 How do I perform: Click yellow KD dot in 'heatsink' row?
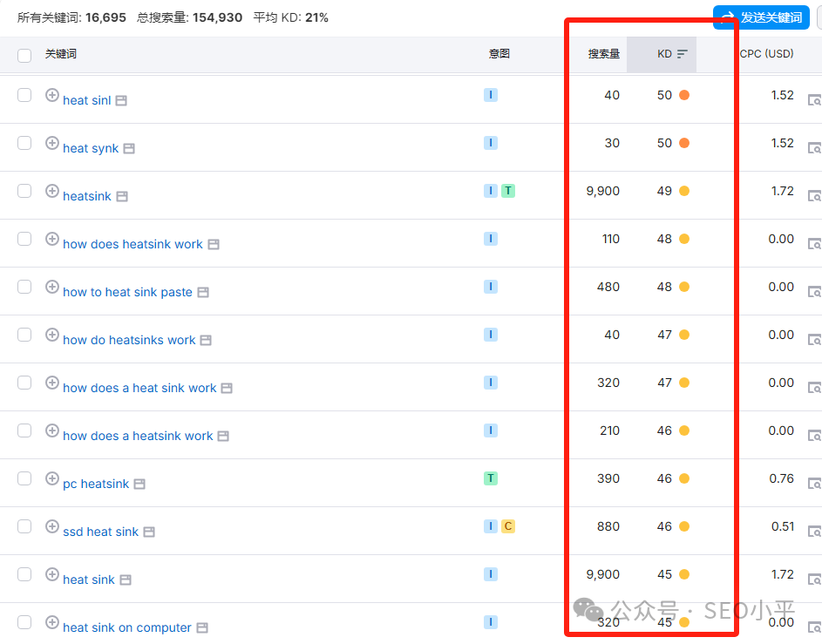pos(684,191)
